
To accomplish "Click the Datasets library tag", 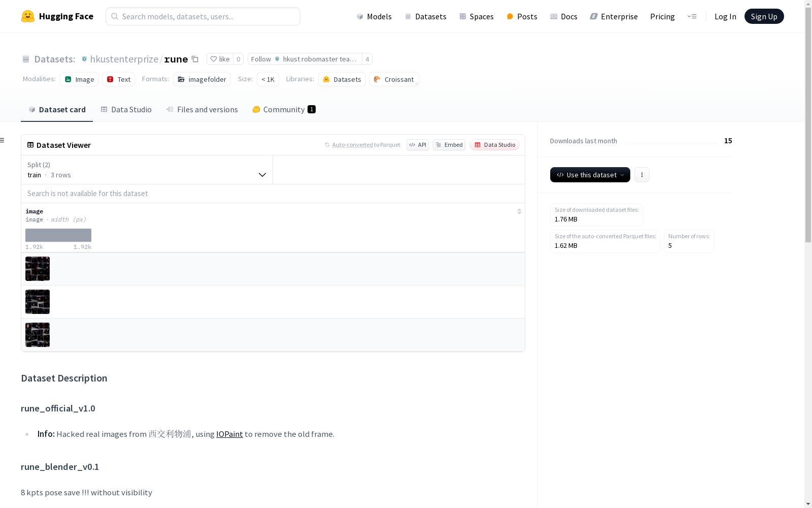I will pyautogui.click(x=342, y=79).
